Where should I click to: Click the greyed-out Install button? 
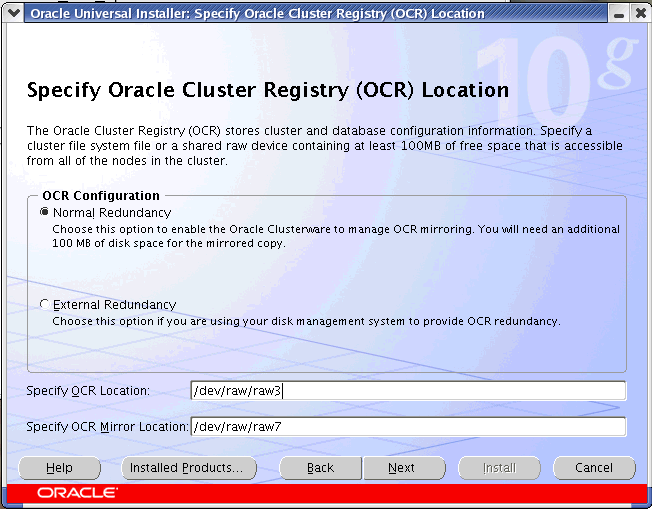pyautogui.click(x=499, y=468)
